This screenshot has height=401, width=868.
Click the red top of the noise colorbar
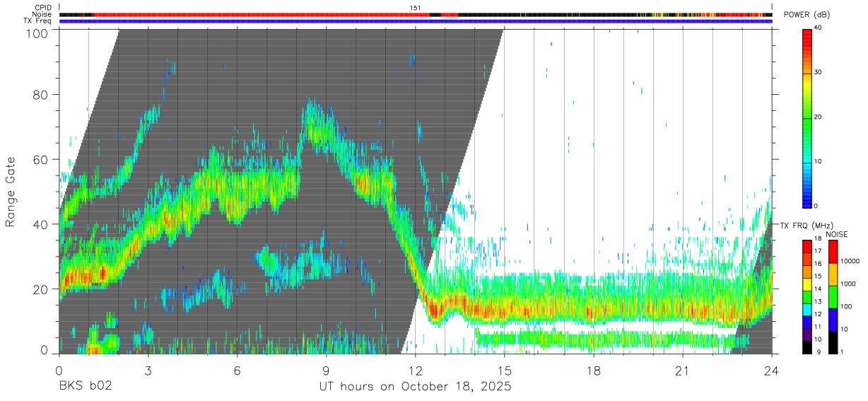click(x=832, y=252)
